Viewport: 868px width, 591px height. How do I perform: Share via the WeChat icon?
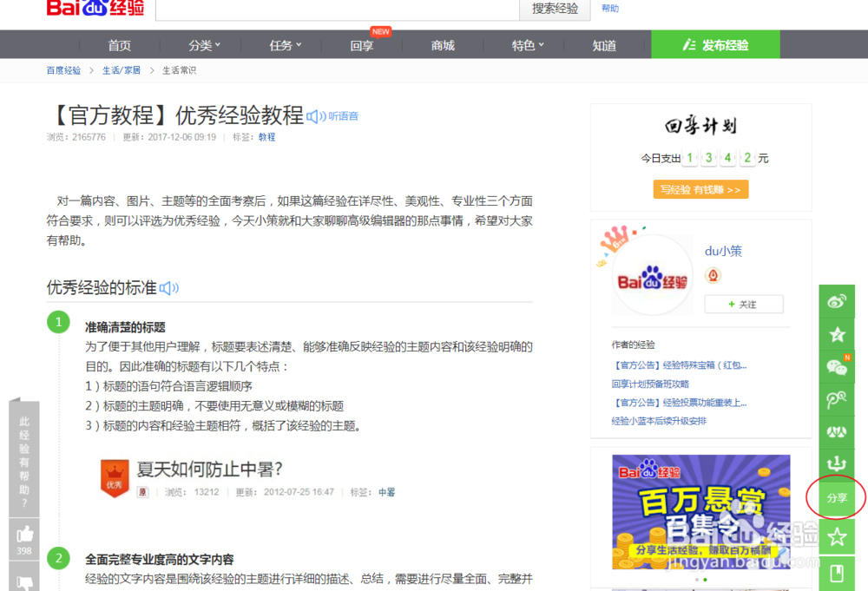(x=837, y=366)
